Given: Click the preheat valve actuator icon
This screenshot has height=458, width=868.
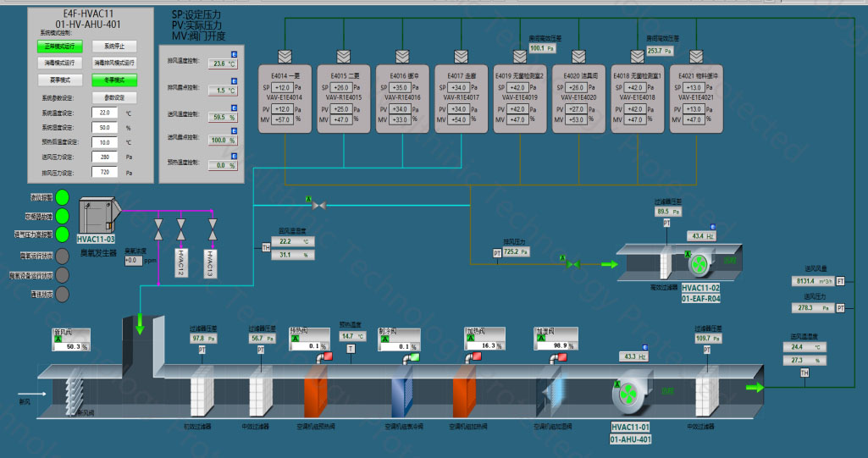Looking at the screenshot, I should pyautogui.click(x=324, y=358).
